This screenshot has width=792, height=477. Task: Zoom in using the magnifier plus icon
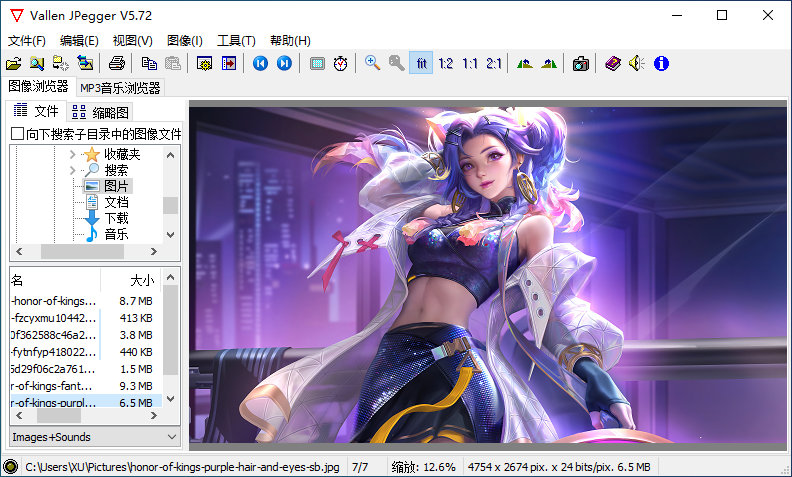(x=373, y=64)
